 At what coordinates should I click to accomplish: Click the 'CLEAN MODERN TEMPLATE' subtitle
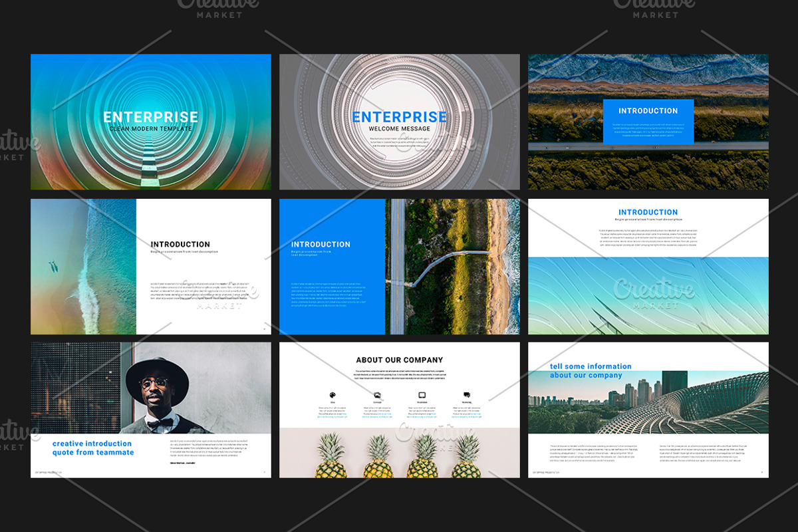[151, 128]
